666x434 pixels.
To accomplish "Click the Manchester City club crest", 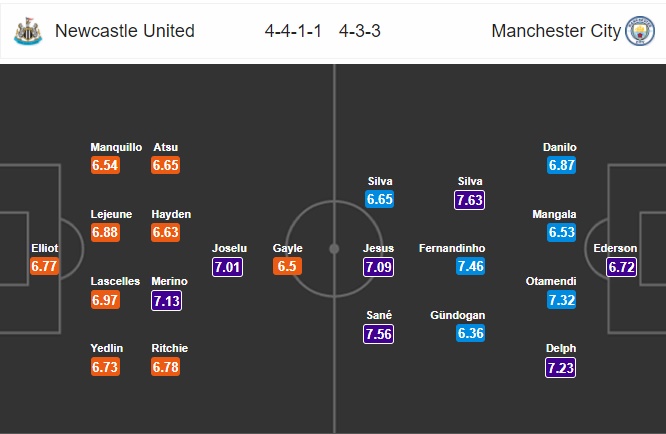I will point(639,31).
